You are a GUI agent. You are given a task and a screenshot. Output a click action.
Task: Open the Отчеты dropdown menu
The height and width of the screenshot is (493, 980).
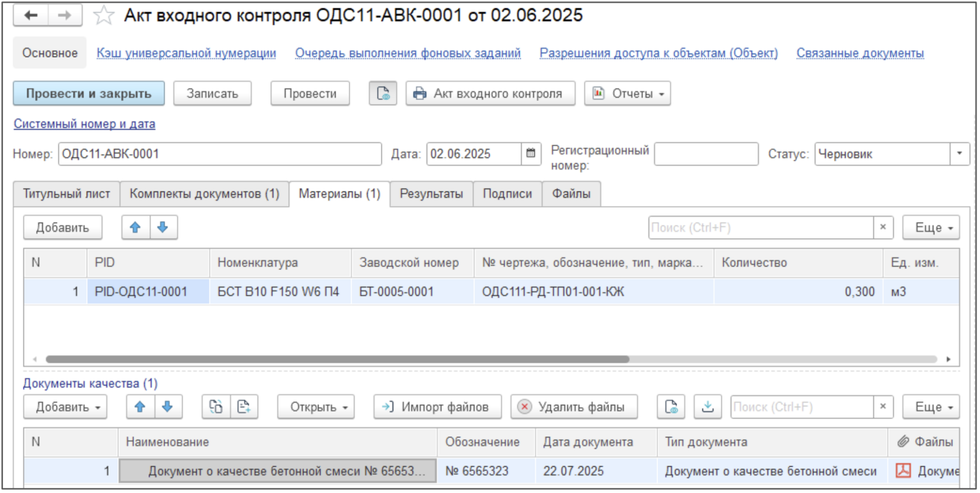[628, 93]
